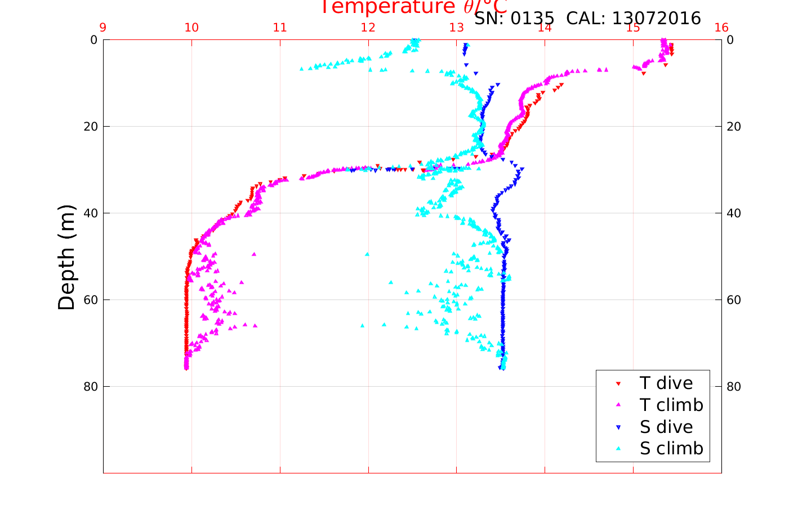Click left-axis depth tick label 40
This screenshot has width=798, height=532.
coord(90,213)
